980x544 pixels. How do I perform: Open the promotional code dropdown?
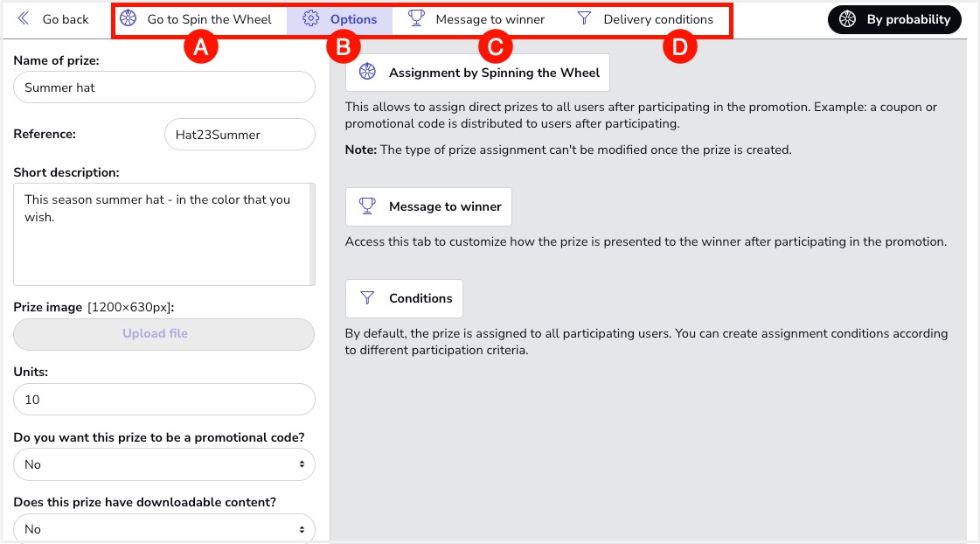[x=164, y=464]
